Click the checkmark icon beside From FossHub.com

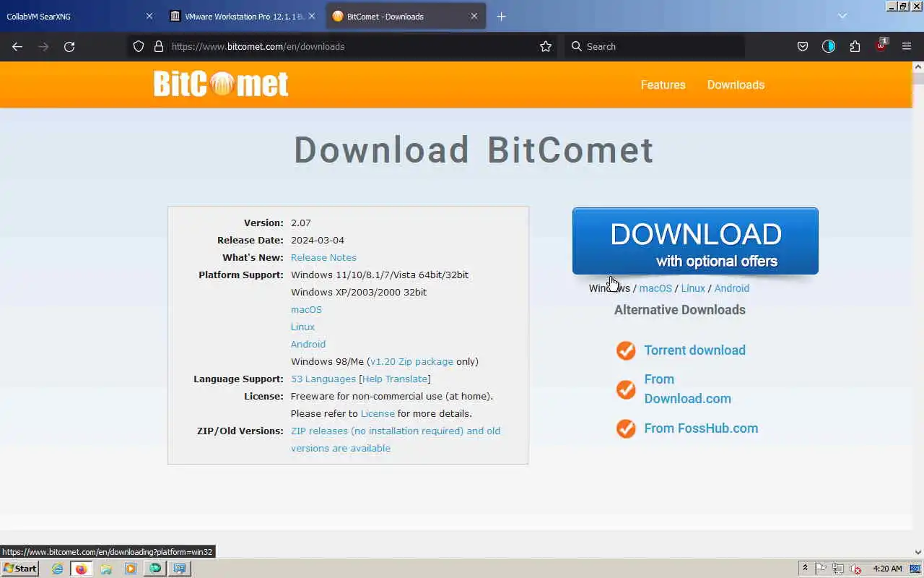coord(626,428)
